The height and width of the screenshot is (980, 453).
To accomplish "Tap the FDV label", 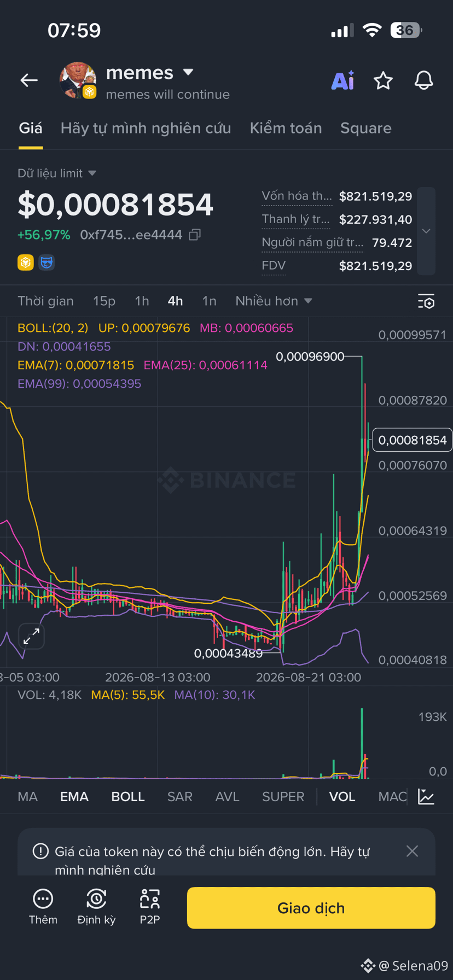I will point(274,266).
